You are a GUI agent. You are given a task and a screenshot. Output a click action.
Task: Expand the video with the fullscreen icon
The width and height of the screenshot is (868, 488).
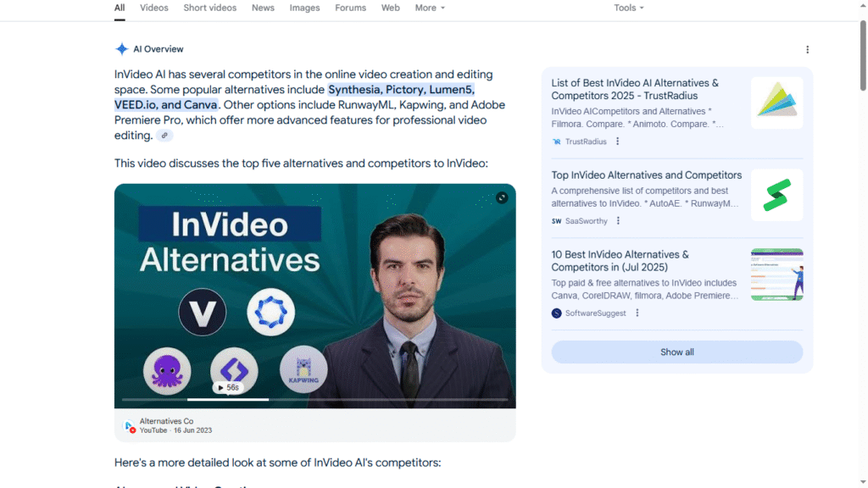(502, 197)
